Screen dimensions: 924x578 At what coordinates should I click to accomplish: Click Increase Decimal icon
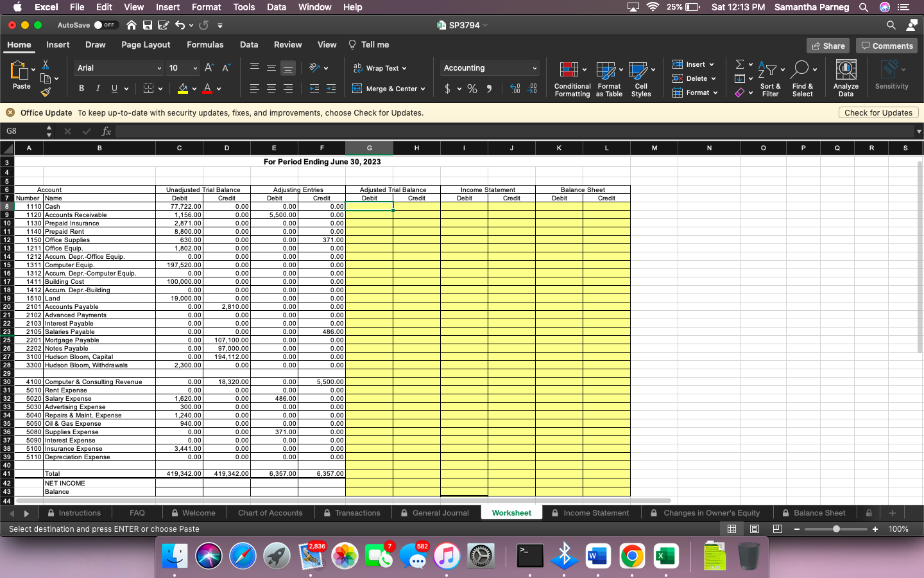(x=515, y=89)
